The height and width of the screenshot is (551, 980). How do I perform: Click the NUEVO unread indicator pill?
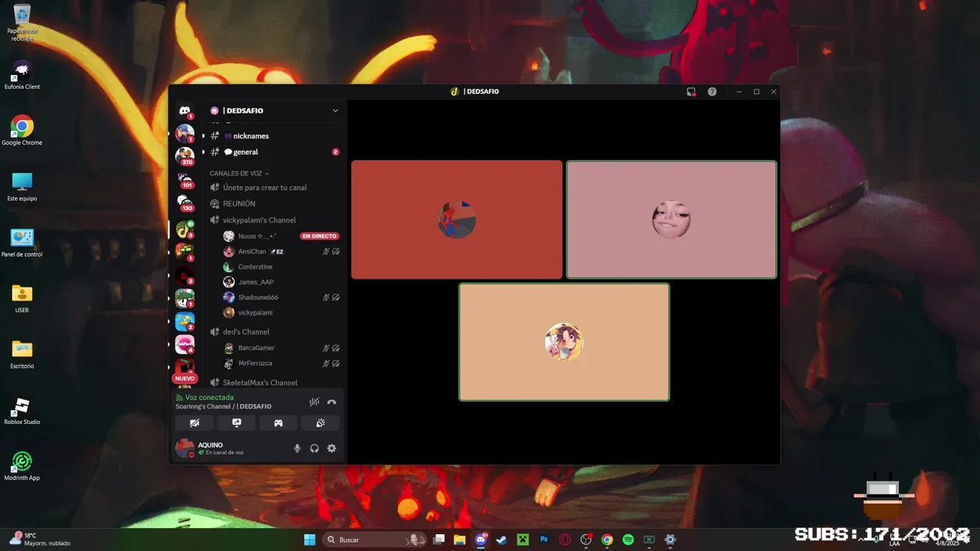coord(185,379)
